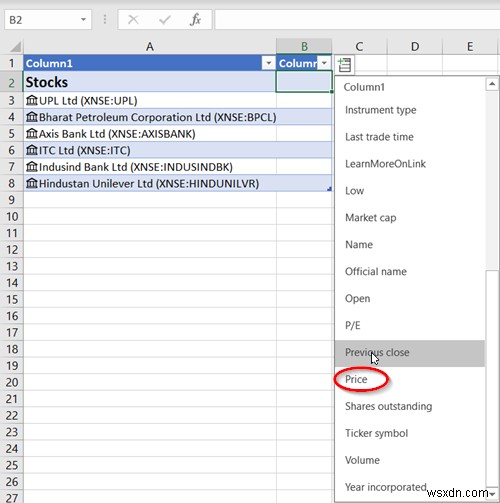The height and width of the screenshot is (503, 500).
Task: Click the stock icon next to Axis Bank
Action: click(x=32, y=133)
